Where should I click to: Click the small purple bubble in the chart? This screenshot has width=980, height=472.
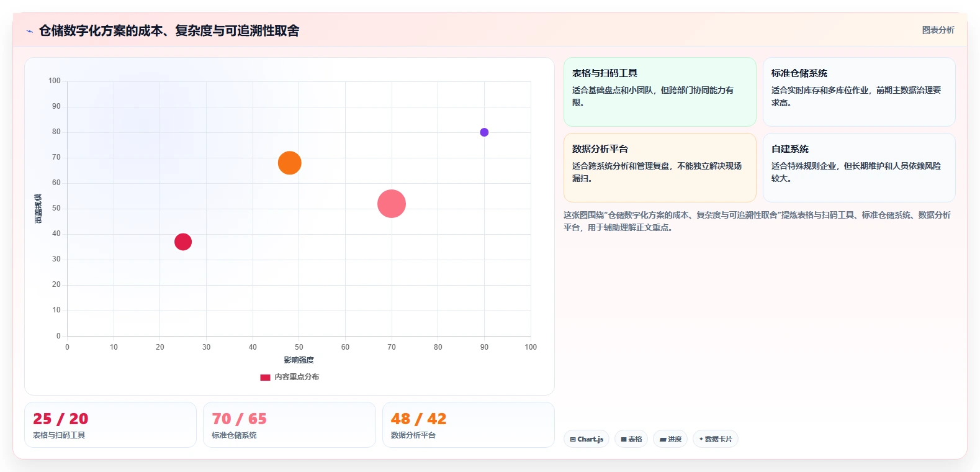tap(484, 132)
